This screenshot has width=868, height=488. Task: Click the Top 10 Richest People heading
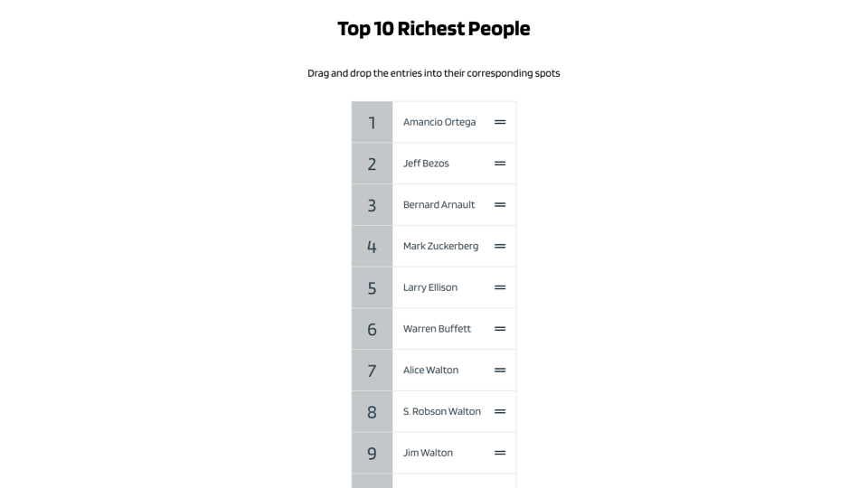[434, 29]
